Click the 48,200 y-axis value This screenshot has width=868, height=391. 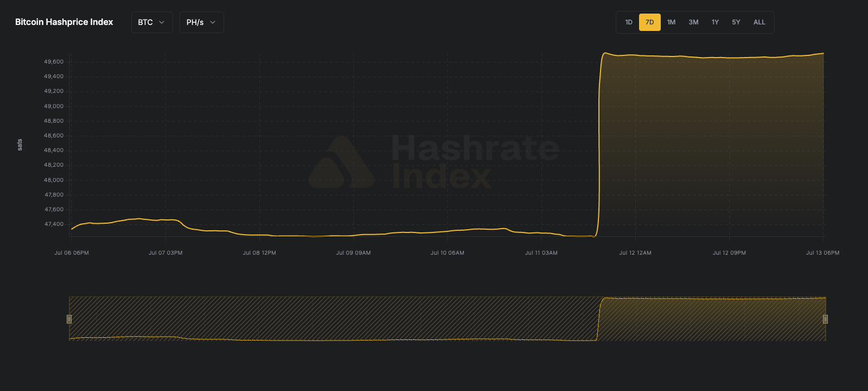click(x=54, y=165)
